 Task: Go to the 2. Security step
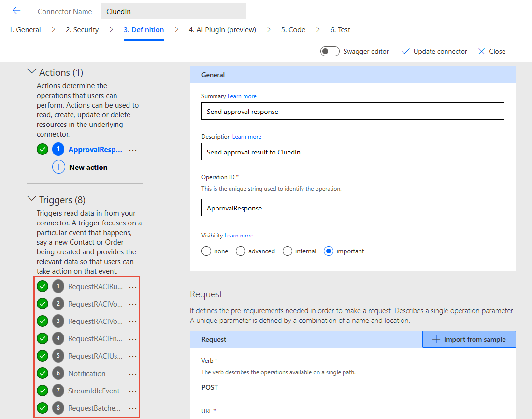pyautogui.click(x=82, y=30)
